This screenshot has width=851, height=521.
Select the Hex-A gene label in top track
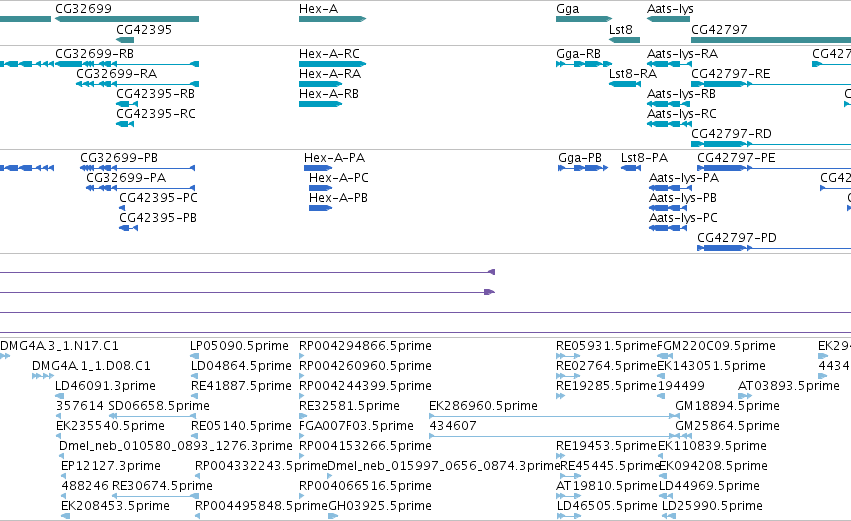tap(318, 9)
